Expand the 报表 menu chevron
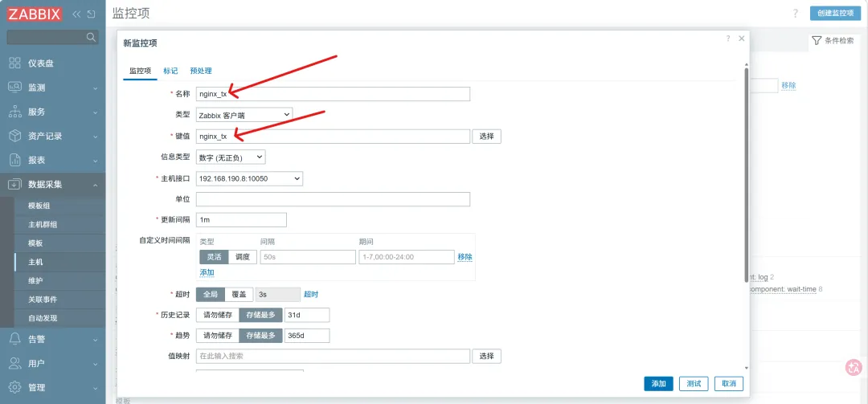The height and width of the screenshot is (404, 868). [x=95, y=161]
